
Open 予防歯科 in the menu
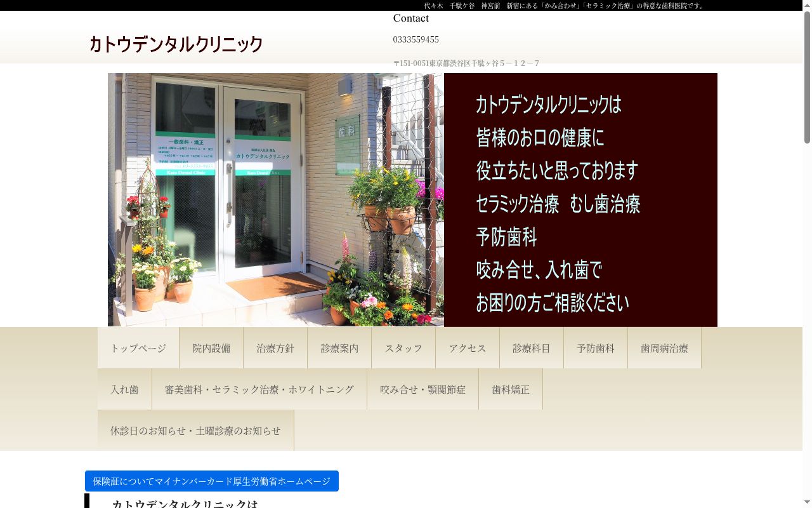pyautogui.click(x=596, y=348)
